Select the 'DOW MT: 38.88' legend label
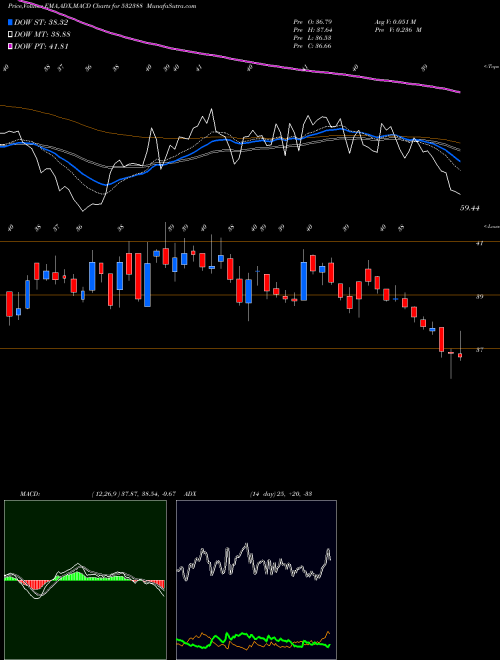 coord(42,34)
